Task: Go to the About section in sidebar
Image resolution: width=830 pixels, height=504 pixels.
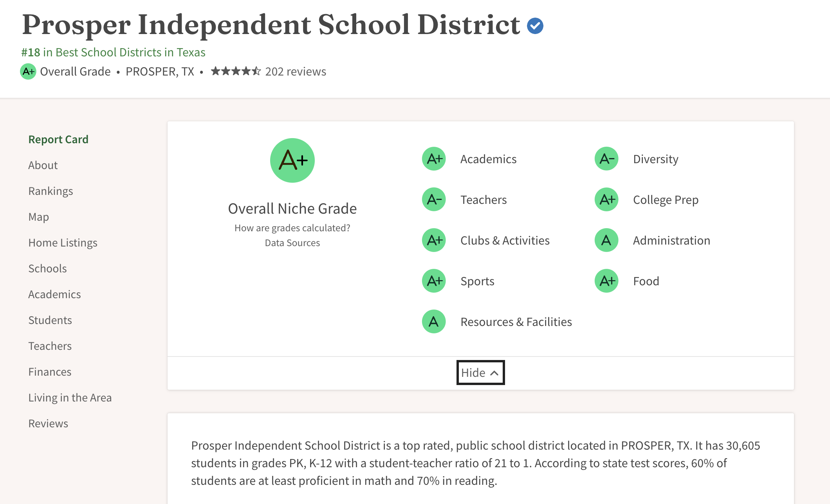Action: [43, 165]
